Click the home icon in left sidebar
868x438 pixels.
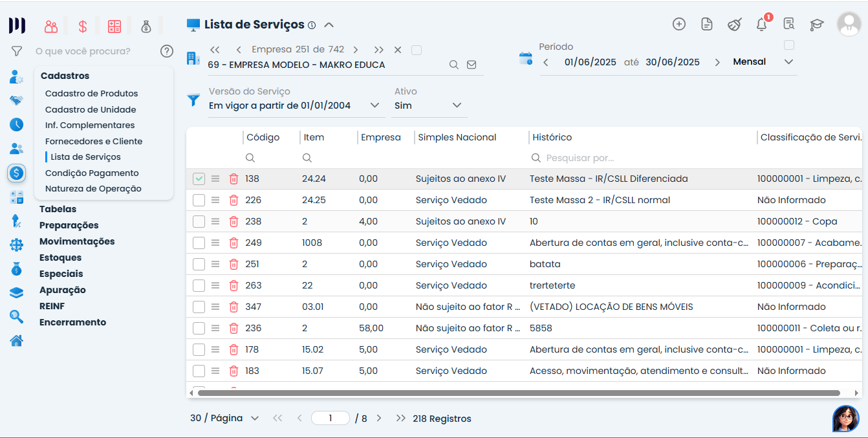point(16,340)
